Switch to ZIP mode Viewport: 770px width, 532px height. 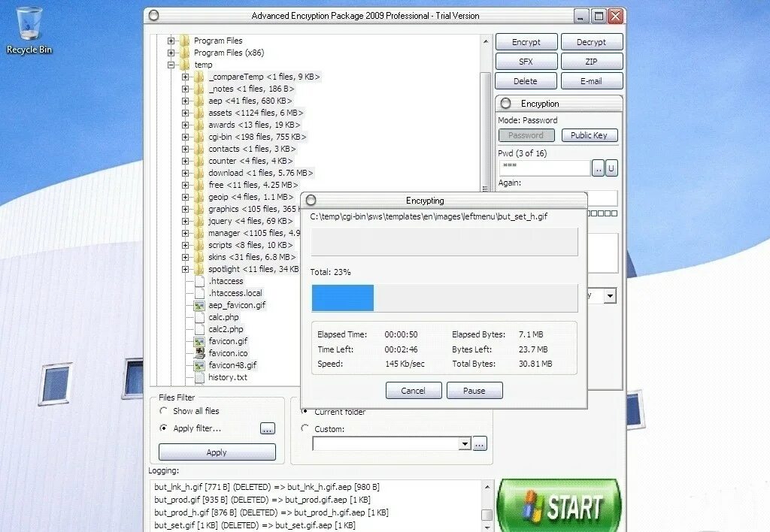(591, 62)
